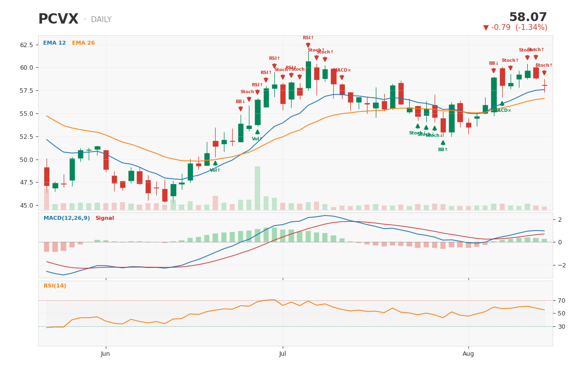Click the RSI(14) panel label
This screenshot has width=588, height=368.
point(55,286)
